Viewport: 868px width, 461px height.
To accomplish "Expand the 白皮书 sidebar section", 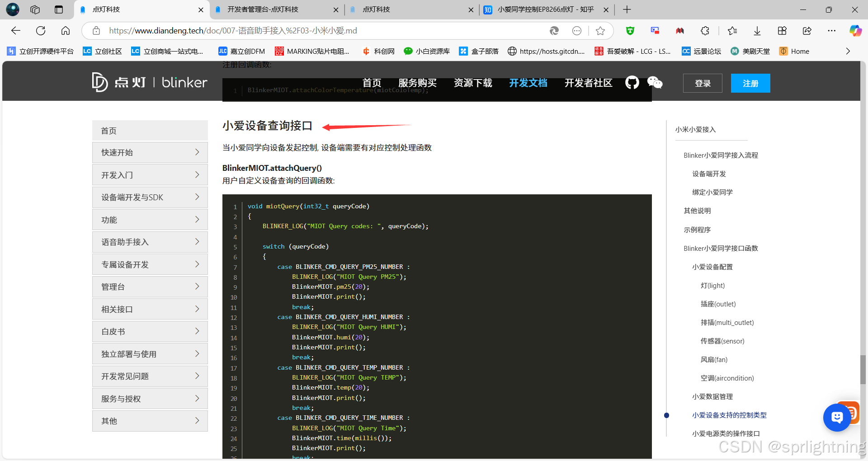I will point(150,331).
